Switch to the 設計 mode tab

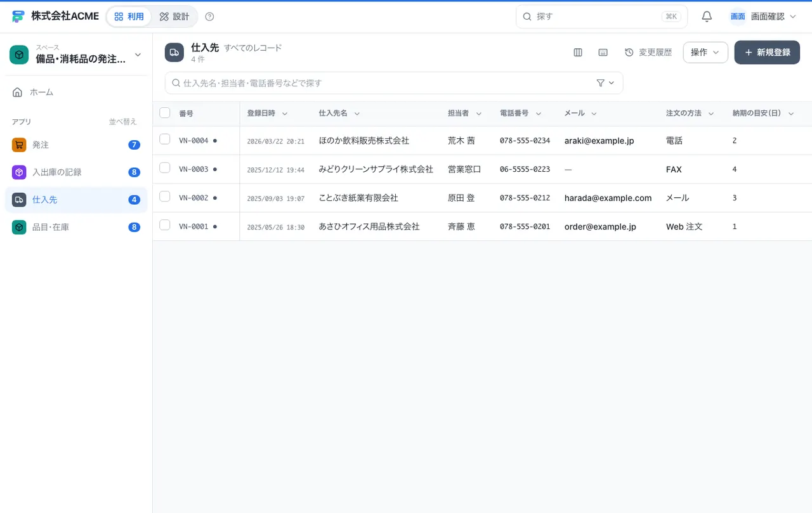click(x=174, y=16)
